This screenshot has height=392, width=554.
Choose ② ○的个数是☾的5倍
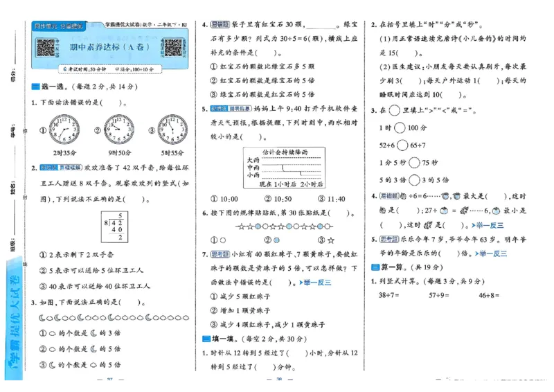(80, 349)
